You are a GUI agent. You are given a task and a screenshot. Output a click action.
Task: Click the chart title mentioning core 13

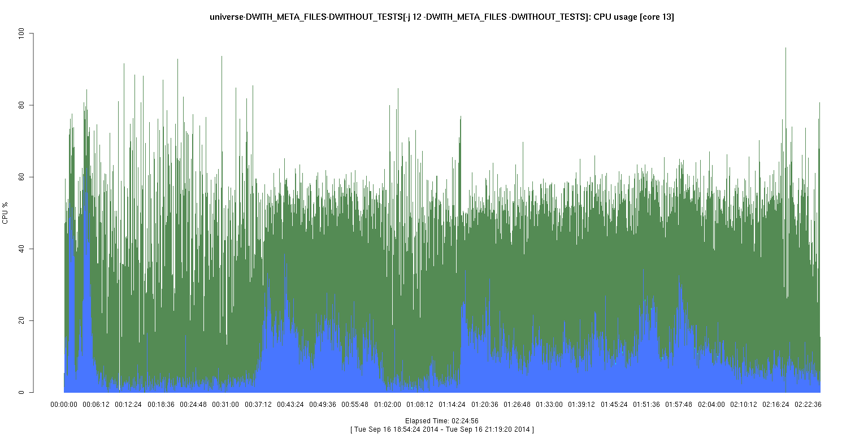pos(441,17)
